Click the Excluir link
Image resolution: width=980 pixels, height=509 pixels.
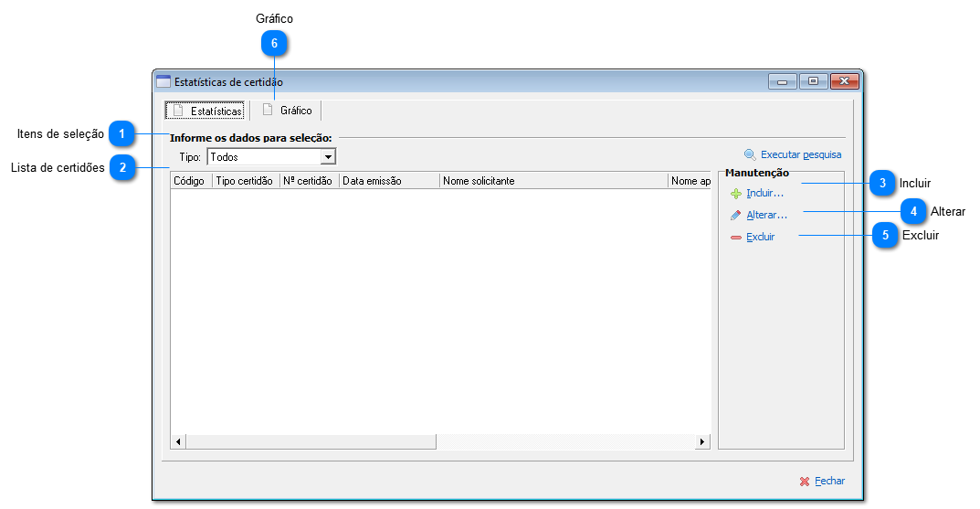coord(760,237)
